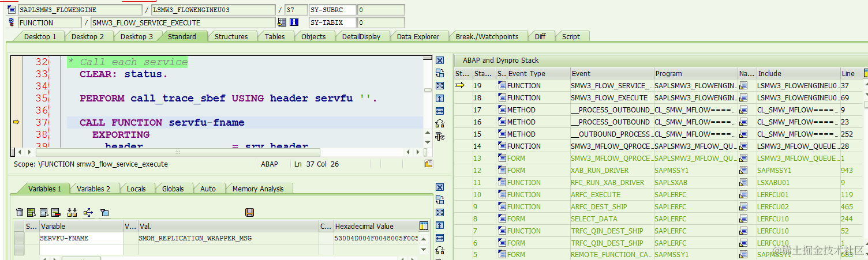Click the event icon left of the FUNCTION field
The width and height of the screenshot is (868, 260).
pyautogui.click(x=12, y=22)
